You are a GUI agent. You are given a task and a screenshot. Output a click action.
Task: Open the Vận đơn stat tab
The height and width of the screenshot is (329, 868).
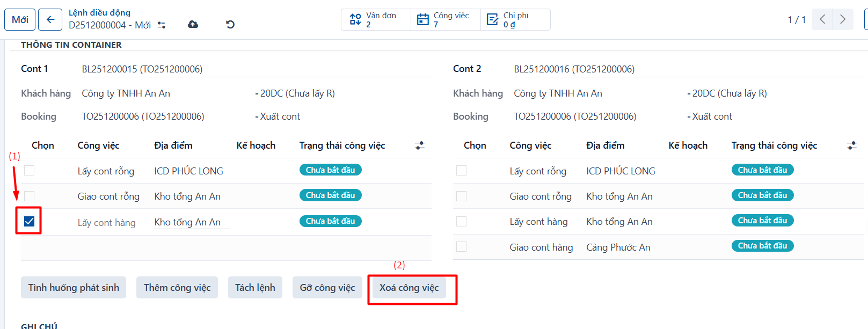376,20
